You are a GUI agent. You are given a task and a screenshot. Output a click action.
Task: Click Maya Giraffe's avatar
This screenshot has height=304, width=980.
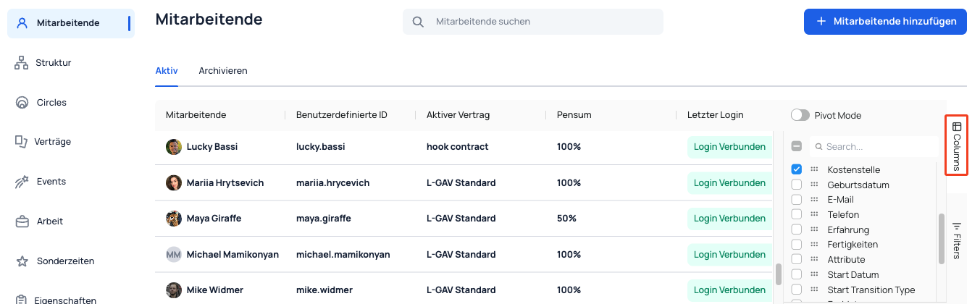pyautogui.click(x=174, y=218)
